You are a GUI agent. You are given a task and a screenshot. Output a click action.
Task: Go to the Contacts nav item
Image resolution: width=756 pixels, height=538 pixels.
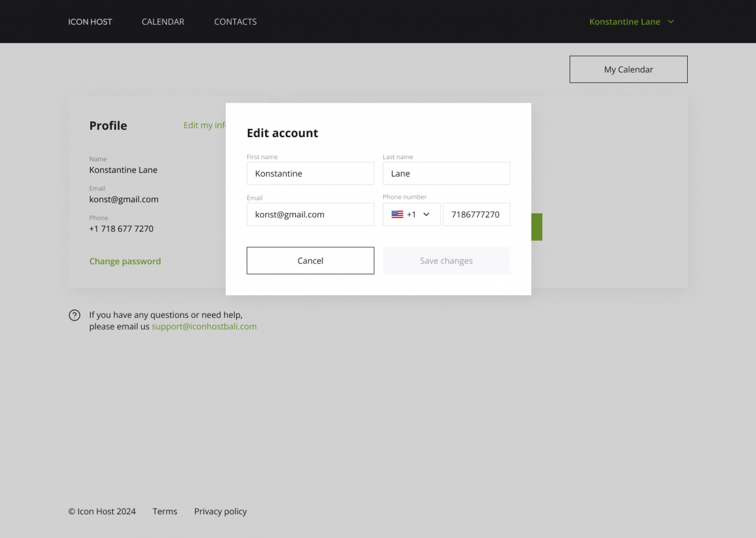click(235, 22)
